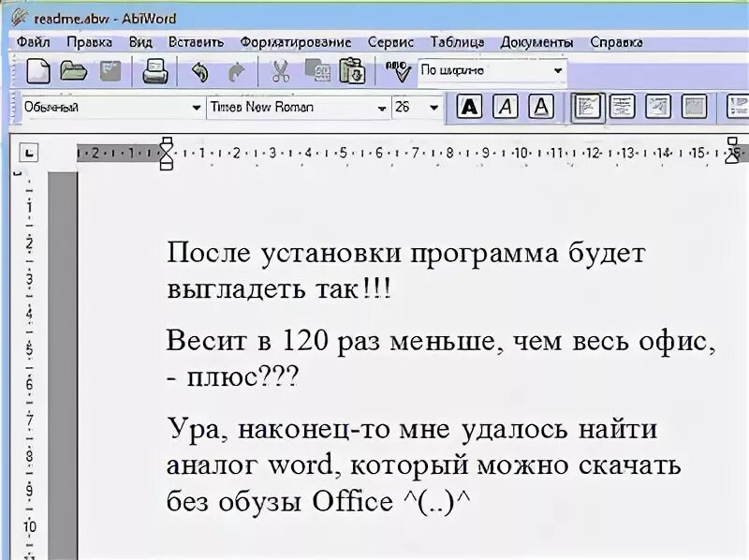Click the right margin marker on horizontal ruler
Image resolution: width=749 pixels, height=560 pixels.
coord(732,150)
